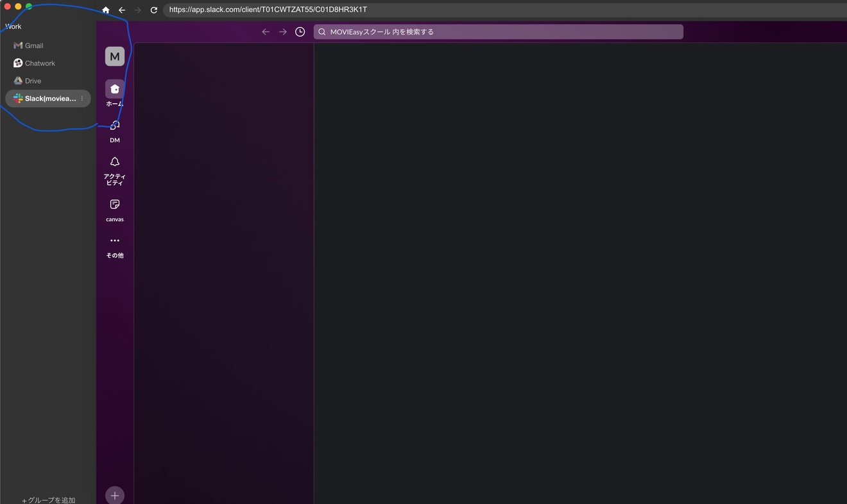Go to Slack ホーム tab
The image size is (847, 504).
pyautogui.click(x=115, y=93)
